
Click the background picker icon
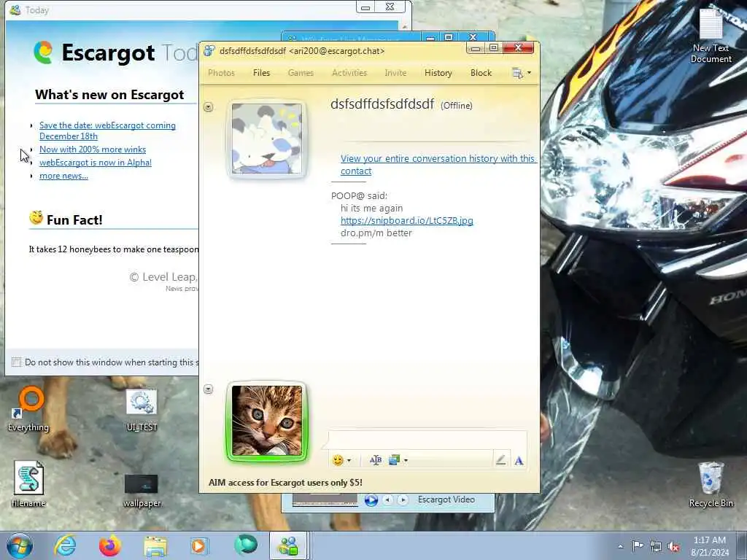pyautogui.click(x=394, y=460)
